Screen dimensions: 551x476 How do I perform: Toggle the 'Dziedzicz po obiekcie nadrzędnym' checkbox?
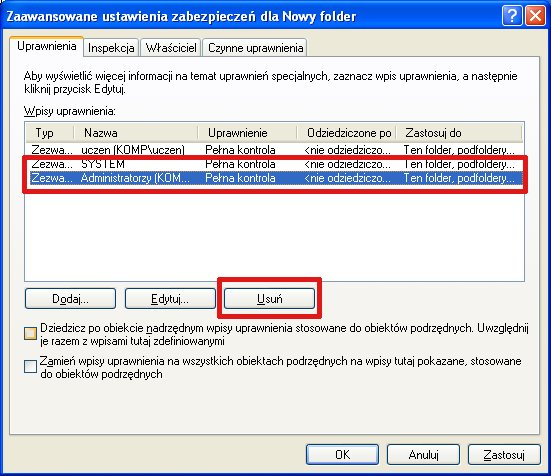click(30, 333)
